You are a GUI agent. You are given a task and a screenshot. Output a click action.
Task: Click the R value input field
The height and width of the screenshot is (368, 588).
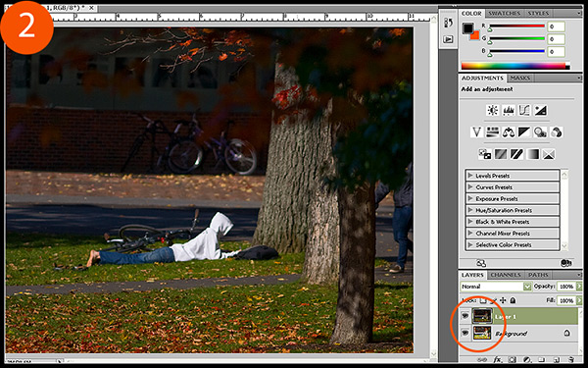[556, 26]
